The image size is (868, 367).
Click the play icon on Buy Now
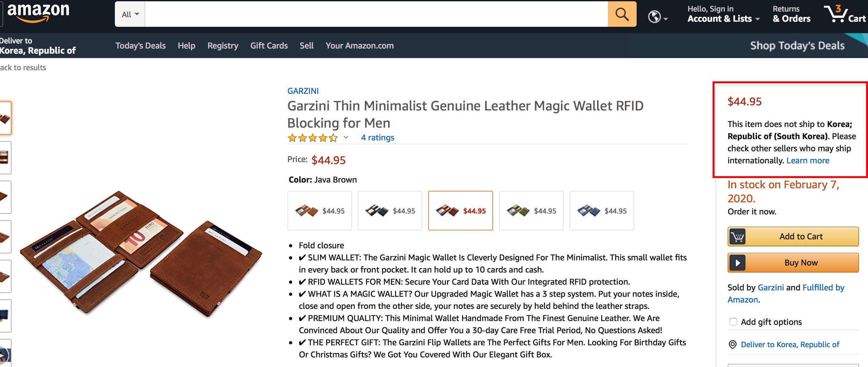pyautogui.click(x=737, y=263)
